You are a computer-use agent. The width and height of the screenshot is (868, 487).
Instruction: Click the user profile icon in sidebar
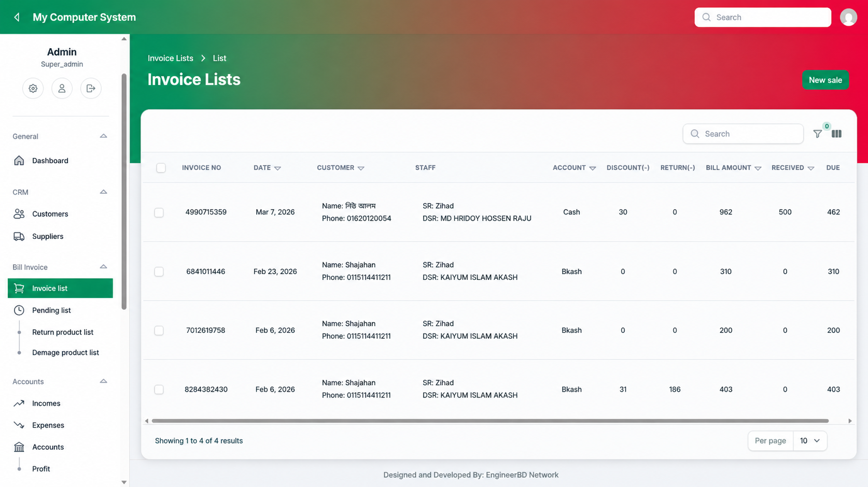[62, 89]
